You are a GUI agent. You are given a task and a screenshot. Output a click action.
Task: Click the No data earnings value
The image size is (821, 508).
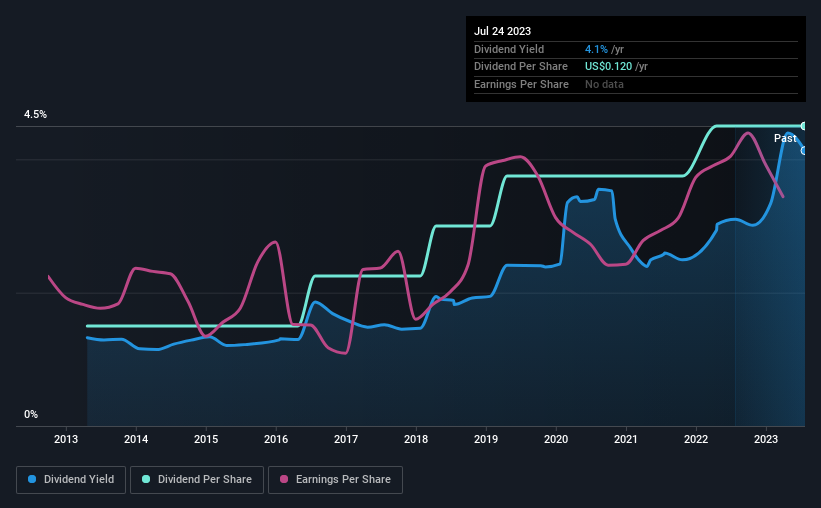[604, 84]
